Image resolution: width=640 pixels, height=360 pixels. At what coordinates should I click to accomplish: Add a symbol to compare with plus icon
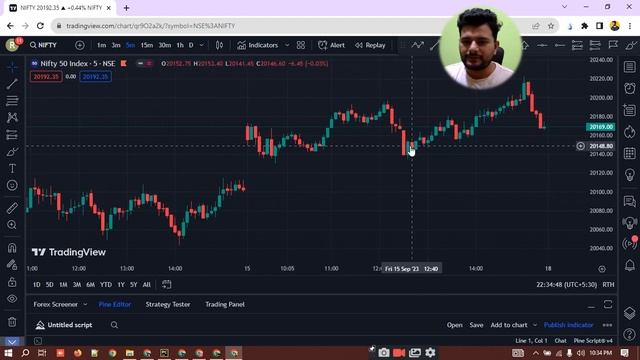pyautogui.click(x=80, y=45)
